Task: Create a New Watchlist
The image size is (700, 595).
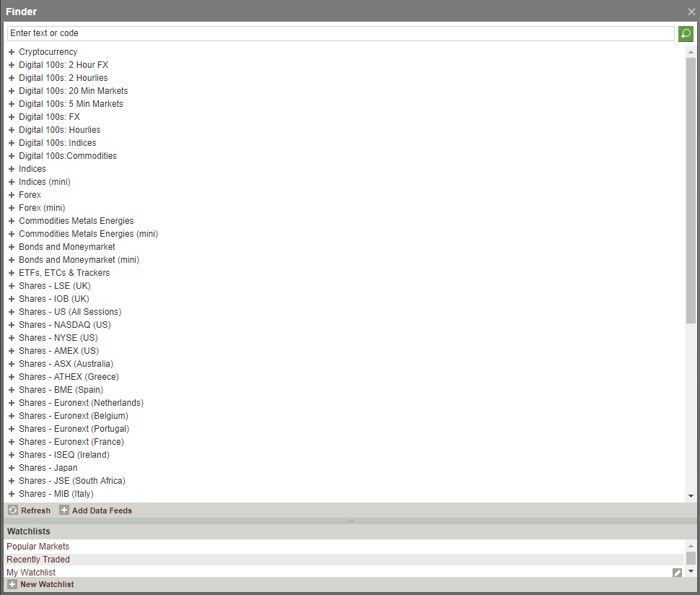Action: coord(47,584)
